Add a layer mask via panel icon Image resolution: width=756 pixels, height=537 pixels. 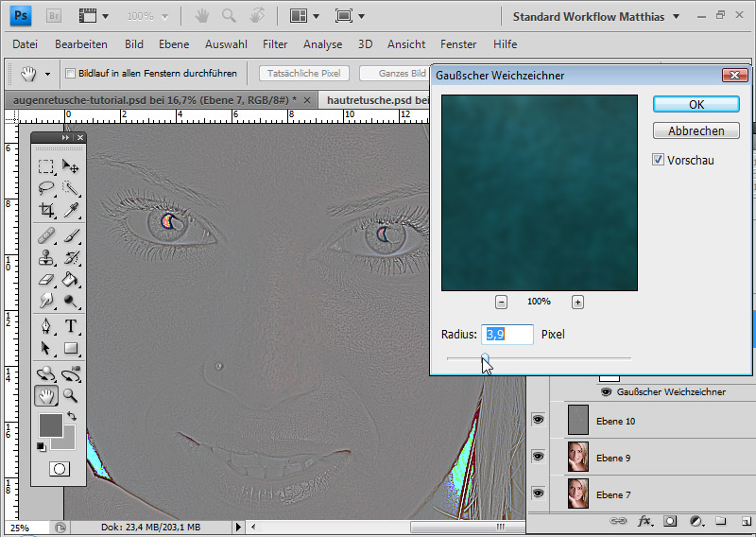670,521
